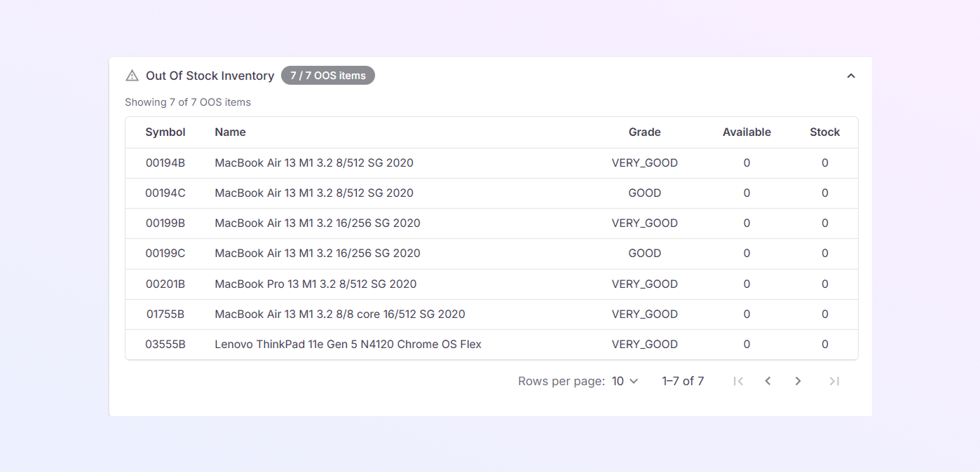This screenshot has width=980, height=472.
Task: Sort by the Grade column header
Action: [644, 132]
